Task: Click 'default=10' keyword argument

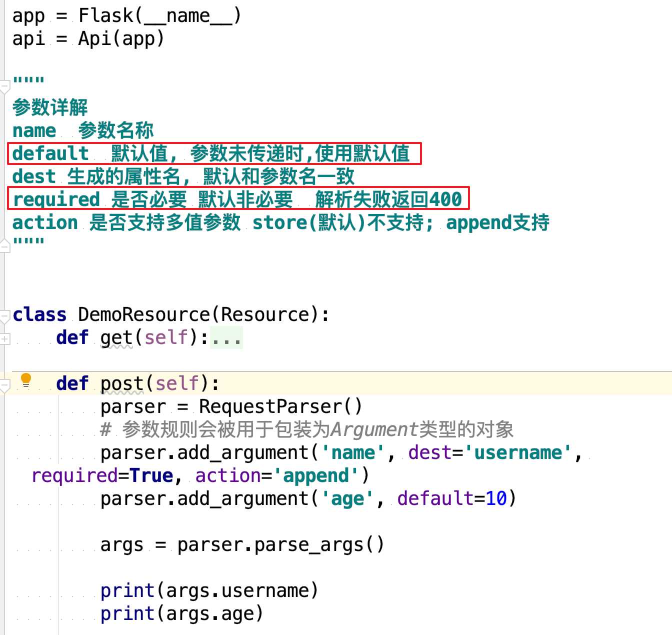Action: tap(452, 498)
